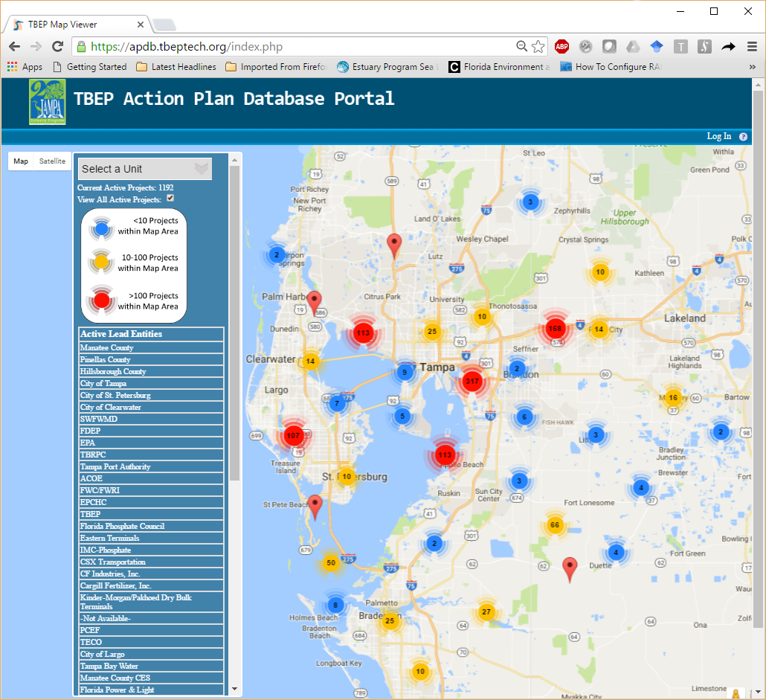The width and height of the screenshot is (766, 700).
Task: Open the Adblock Plus extension icon
Action: click(x=561, y=46)
